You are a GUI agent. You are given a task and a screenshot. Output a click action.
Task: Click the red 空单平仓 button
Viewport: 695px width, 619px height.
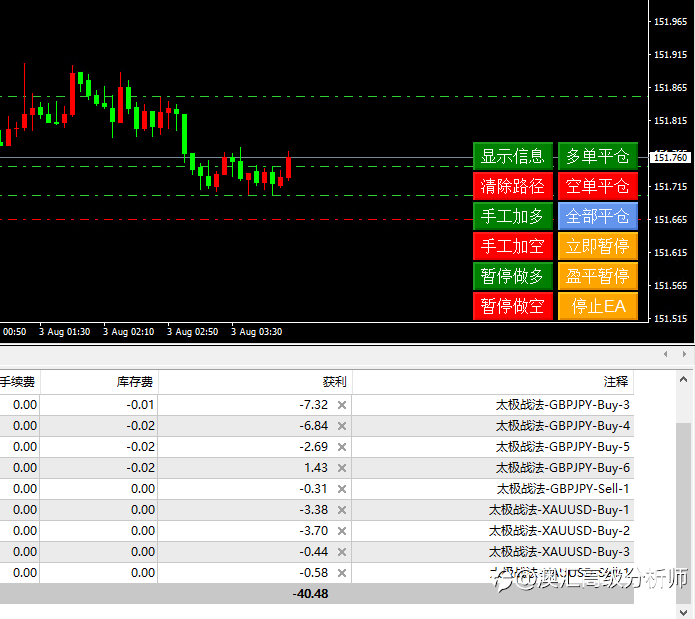click(x=597, y=186)
